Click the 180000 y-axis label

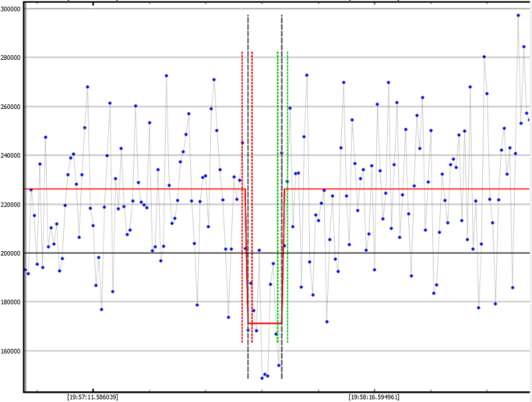coord(11,302)
